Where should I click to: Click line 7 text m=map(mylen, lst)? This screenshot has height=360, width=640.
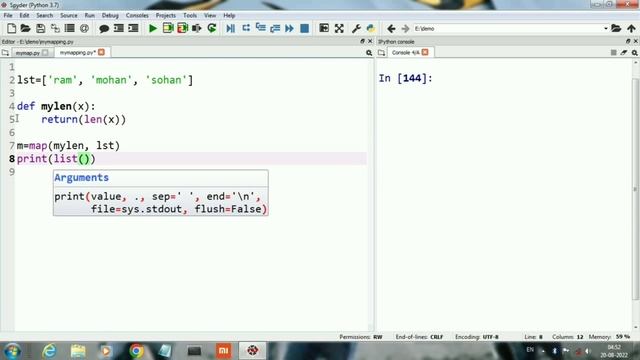(x=68, y=146)
